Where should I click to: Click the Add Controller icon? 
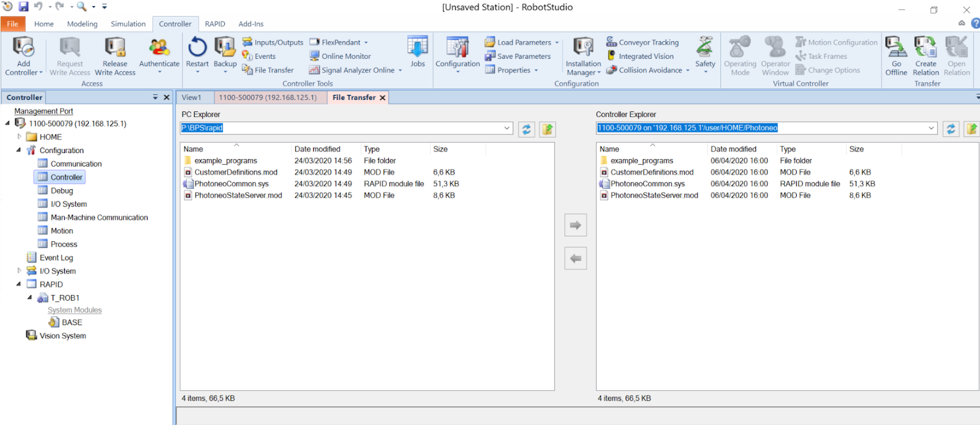pos(23,48)
